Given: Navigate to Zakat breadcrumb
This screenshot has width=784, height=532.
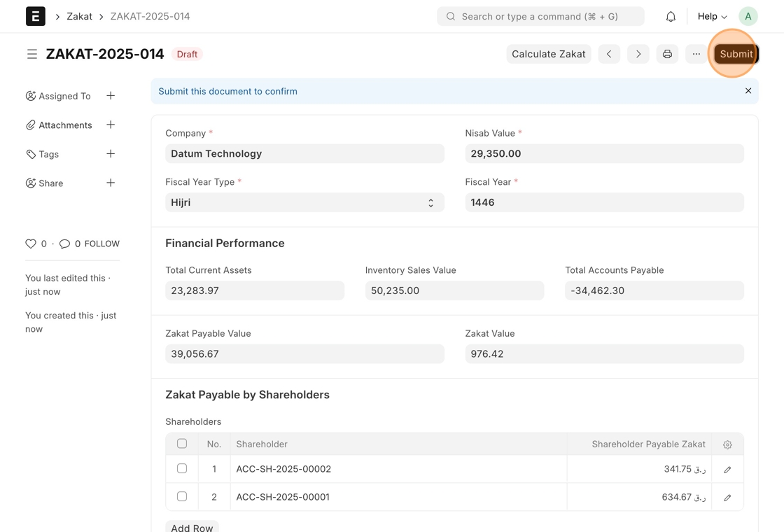Looking at the screenshot, I should click(x=79, y=16).
